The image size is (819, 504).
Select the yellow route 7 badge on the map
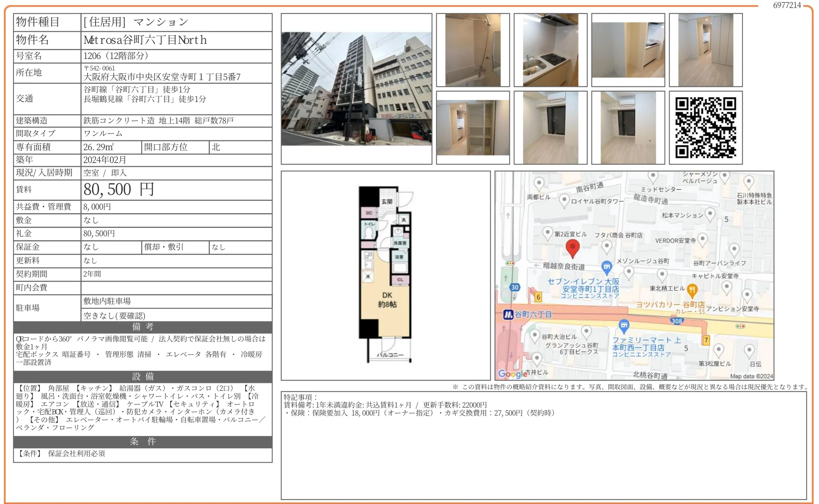(706, 340)
